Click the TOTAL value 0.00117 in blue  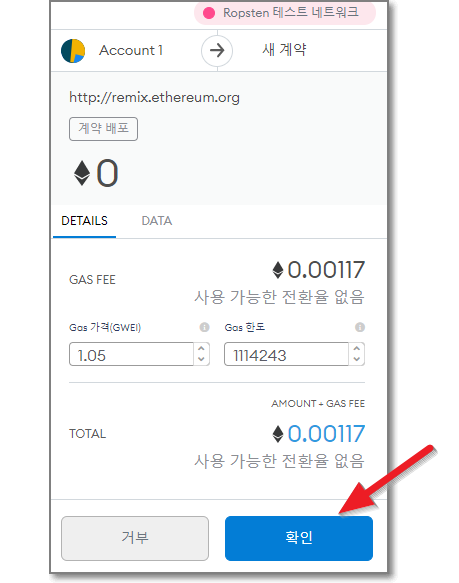click(x=326, y=434)
